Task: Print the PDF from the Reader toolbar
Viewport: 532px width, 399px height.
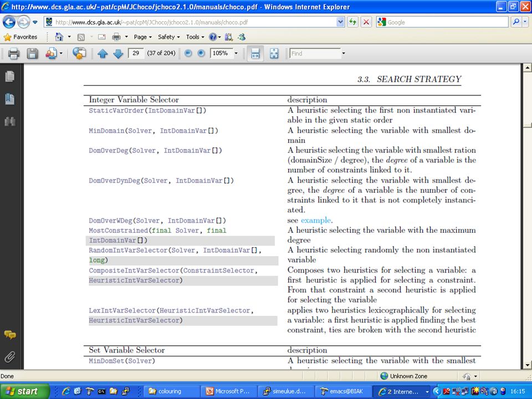Action: coord(13,54)
